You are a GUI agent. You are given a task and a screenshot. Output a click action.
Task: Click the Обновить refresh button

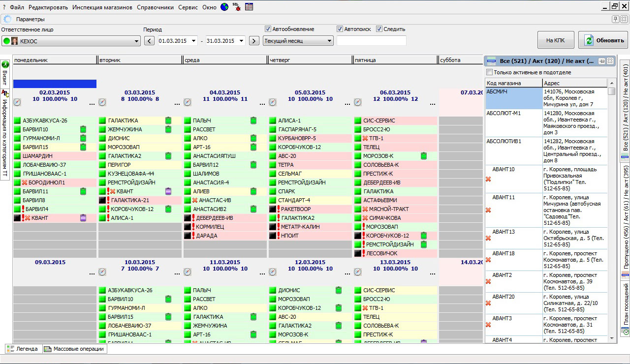click(603, 40)
